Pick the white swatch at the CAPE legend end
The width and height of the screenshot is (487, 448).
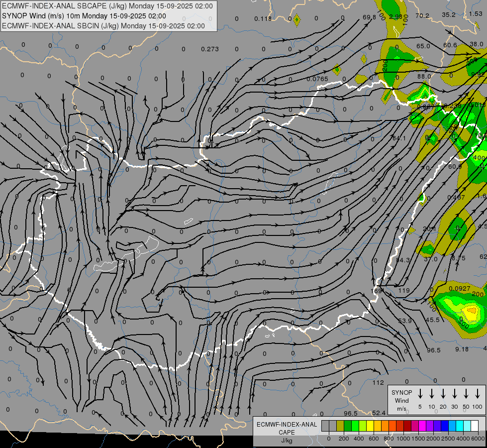(x=475, y=426)
